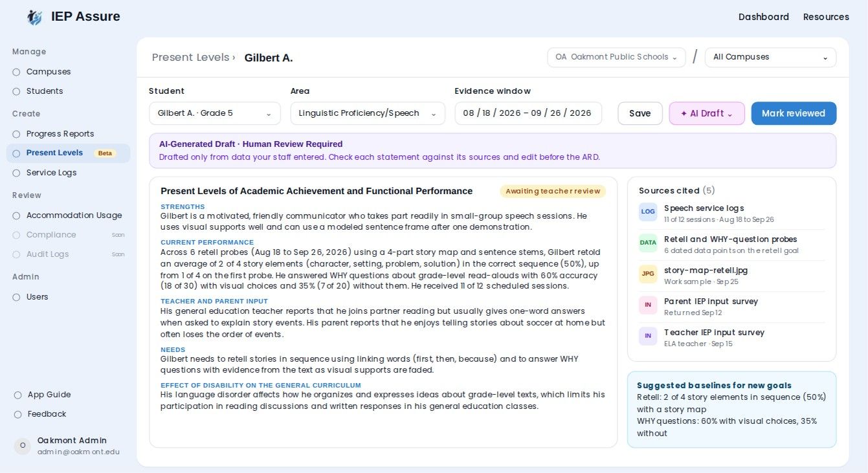Open the Parent IEP input survey source
The width and height of the screenshot is (868, 473).
click(x=731, y=307)
